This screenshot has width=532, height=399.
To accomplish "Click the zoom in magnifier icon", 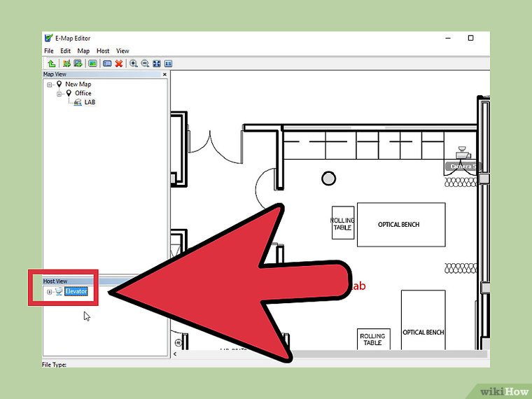I will click(x=134, y=63).
